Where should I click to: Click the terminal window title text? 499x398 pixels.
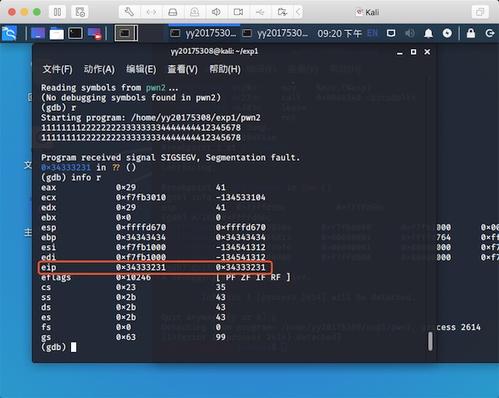(x=214, y=51)
